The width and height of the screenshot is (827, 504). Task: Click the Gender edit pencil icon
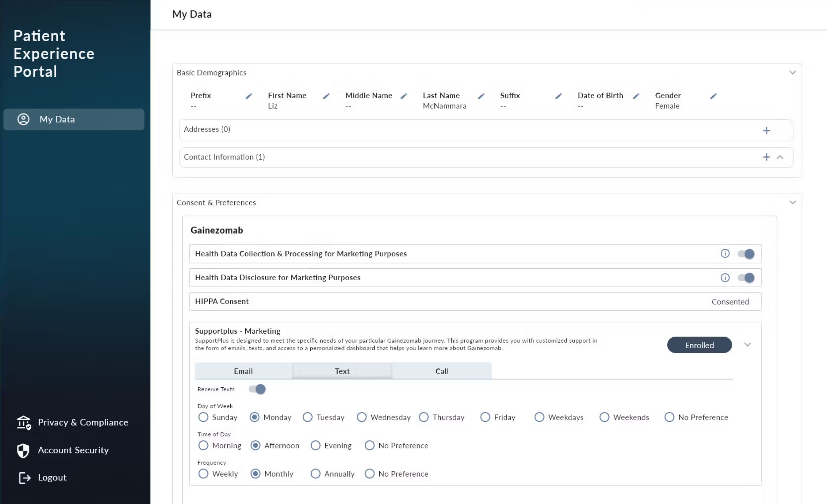coord(713,96)
